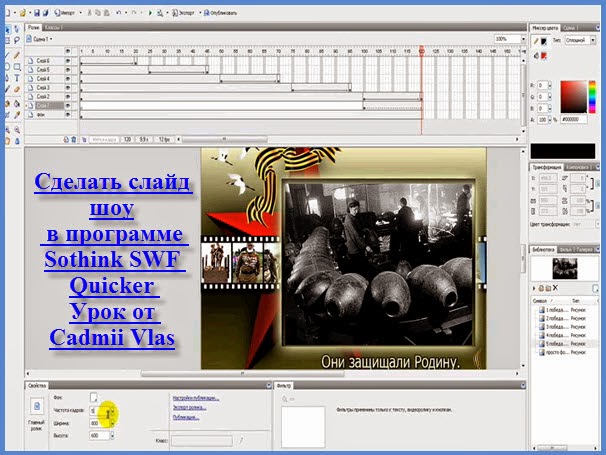The height and width of the screenshot is (455, 606).
Task: Click the hex color #000000 field
Action: [x=574, y=120]
